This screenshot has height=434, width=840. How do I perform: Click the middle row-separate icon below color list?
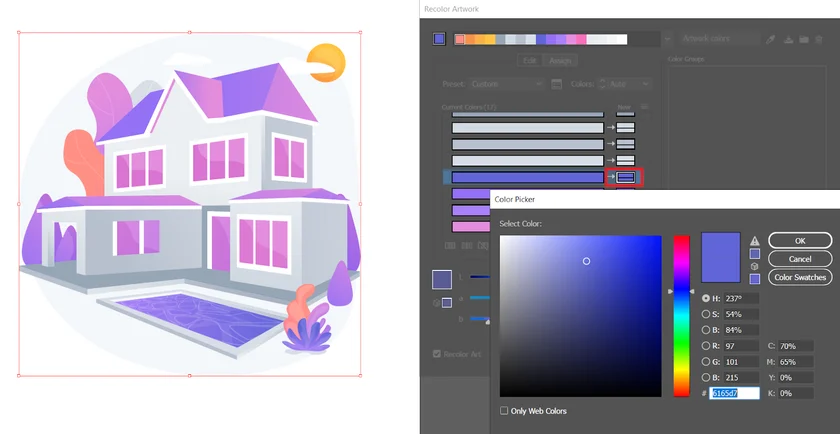[467, 245]
